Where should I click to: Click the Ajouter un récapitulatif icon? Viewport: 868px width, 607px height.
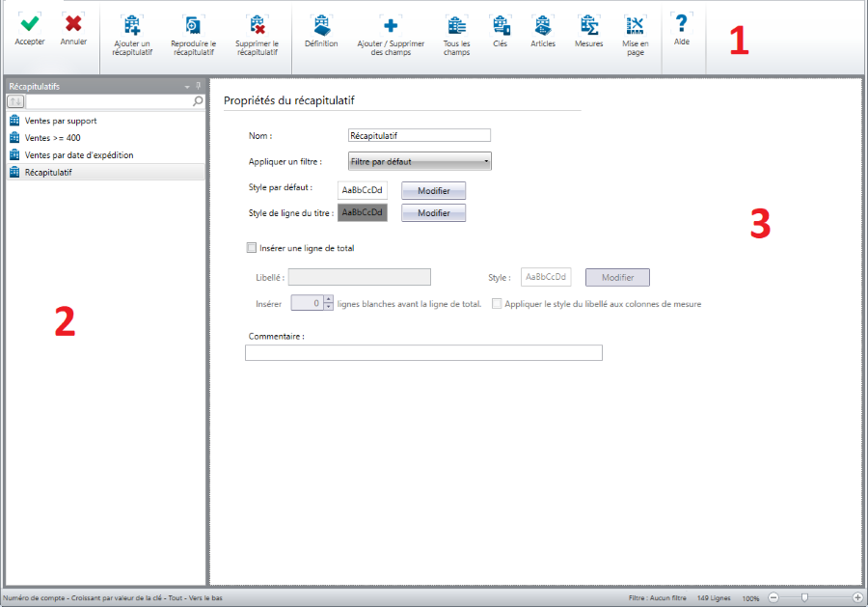(132, 25)
